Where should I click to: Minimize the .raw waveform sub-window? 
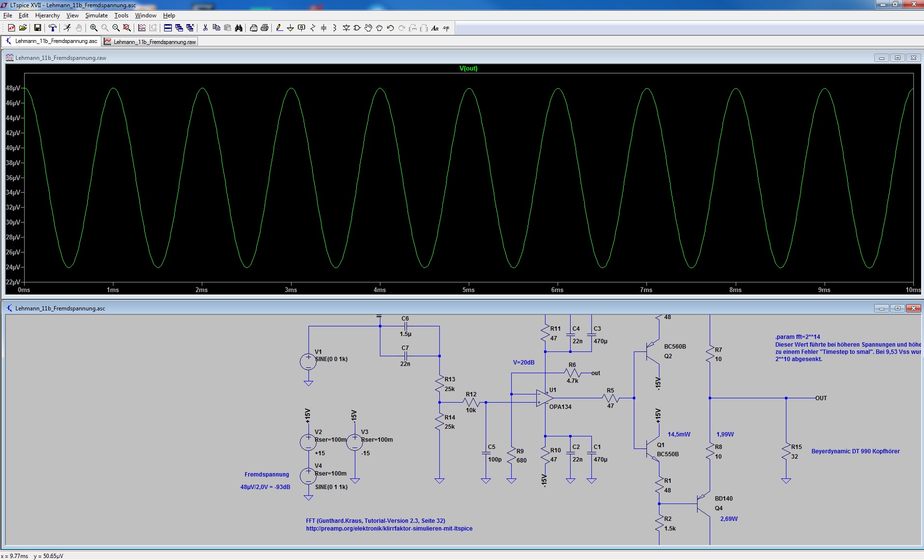[x=882, y=58]
